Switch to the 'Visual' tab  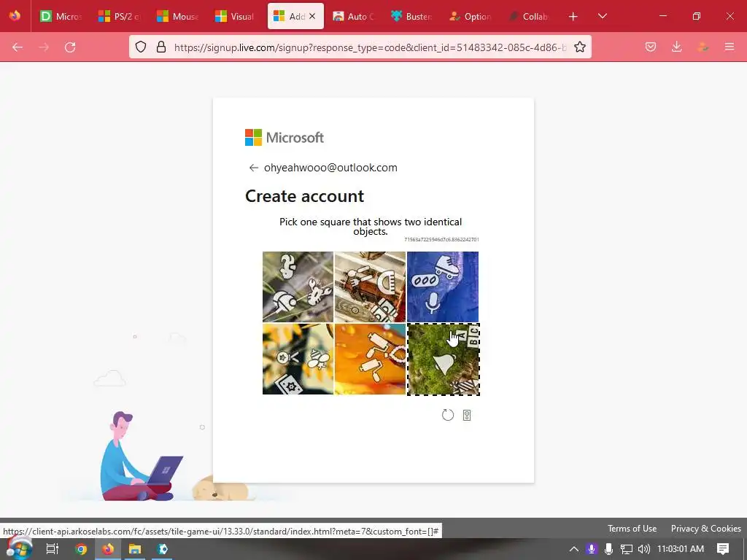(236, 16)
